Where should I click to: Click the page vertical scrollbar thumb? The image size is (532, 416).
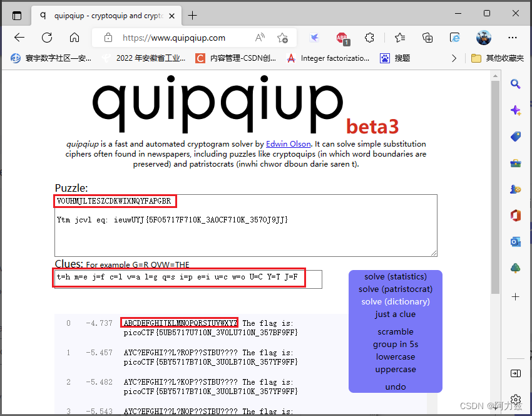[x=495, y=187]
